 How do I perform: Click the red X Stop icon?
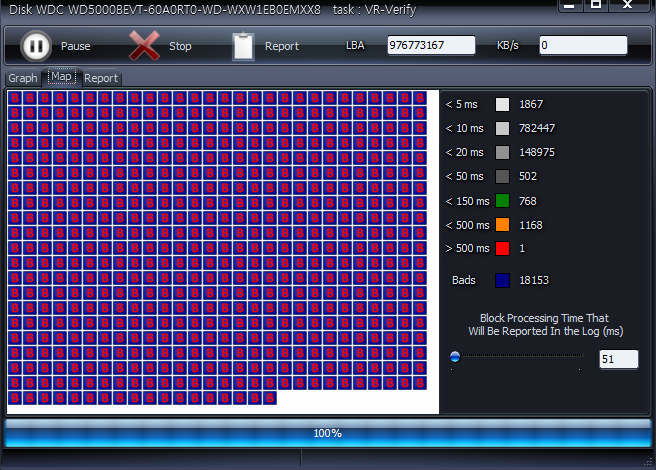tap(144, 46)
